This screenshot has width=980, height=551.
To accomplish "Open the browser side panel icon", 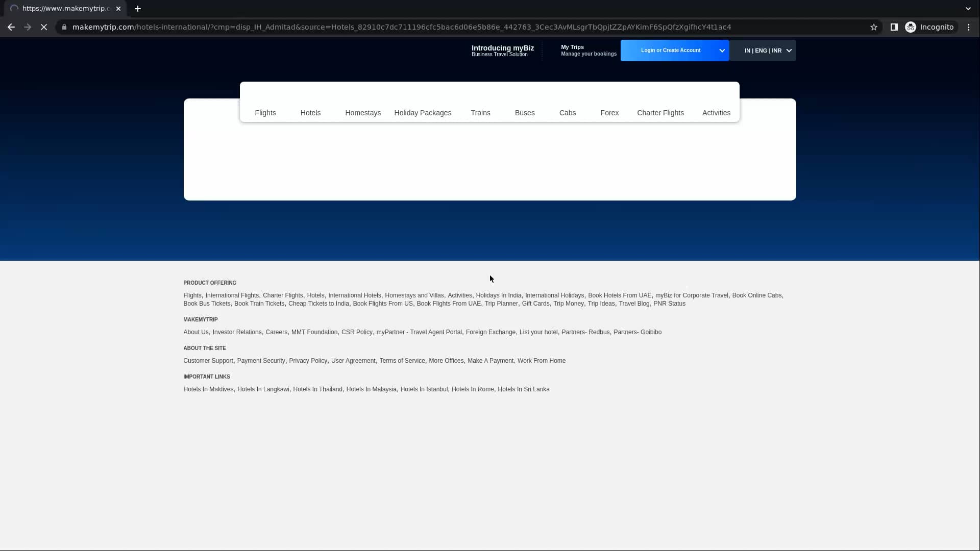I will (894, 27).
